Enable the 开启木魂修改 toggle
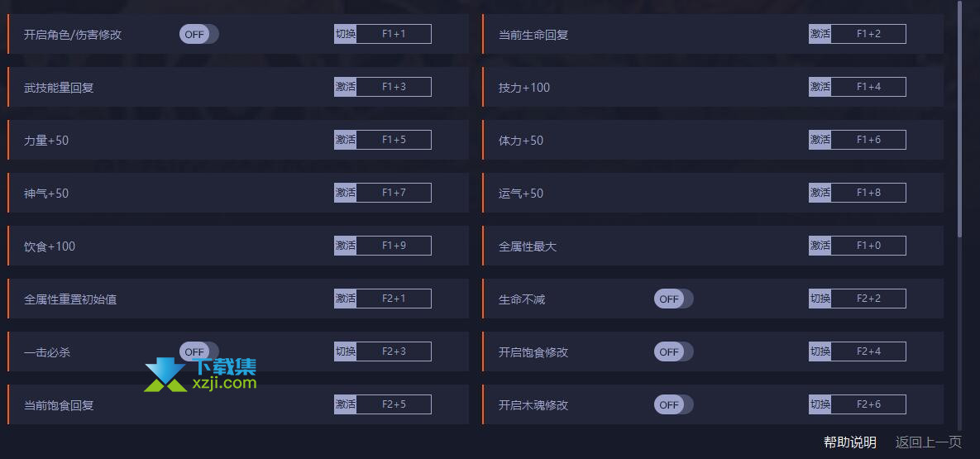The image size is (980, 459). 673,404
